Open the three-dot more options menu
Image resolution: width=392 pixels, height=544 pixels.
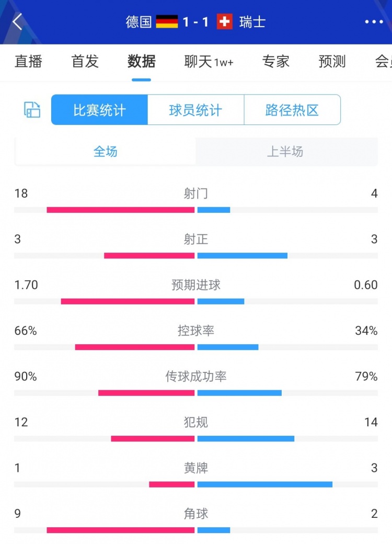pyautogui.click(x=374, y=22)
